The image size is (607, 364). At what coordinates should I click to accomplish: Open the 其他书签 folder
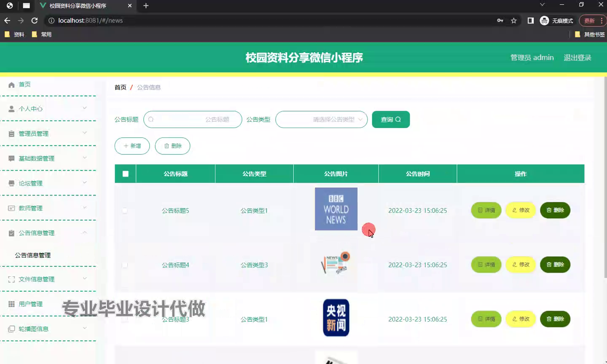590,35
